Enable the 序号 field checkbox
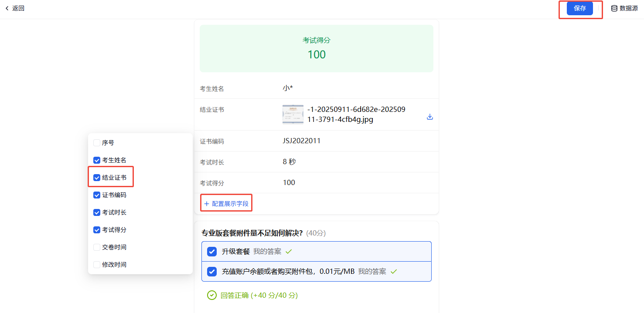Image resolution: width=644 pixels, height=313 pixels. [x=97, y=143]
